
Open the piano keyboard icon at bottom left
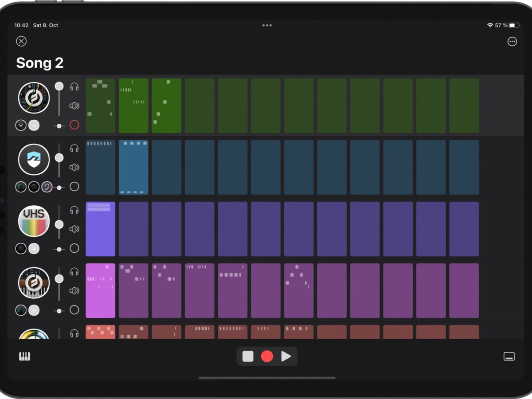(x=24, y=356)
